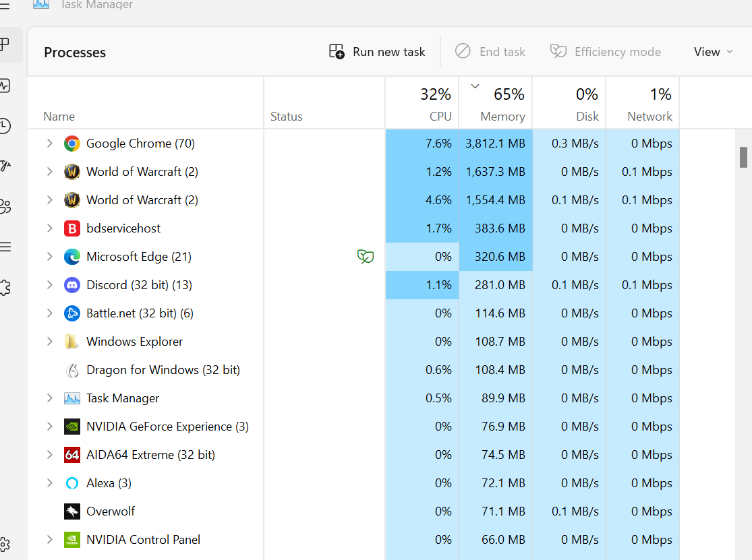Click the 89.9 MB memory cell

pos(496,398)
